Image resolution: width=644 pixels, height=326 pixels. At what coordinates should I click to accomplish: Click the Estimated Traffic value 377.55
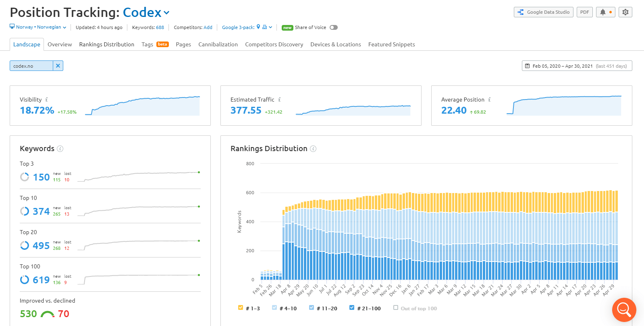point(246,110)
